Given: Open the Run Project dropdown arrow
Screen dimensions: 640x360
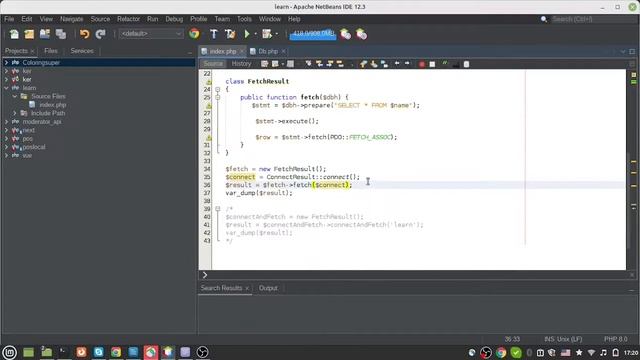Looking at the screenshot, I should tap(256, 34).
